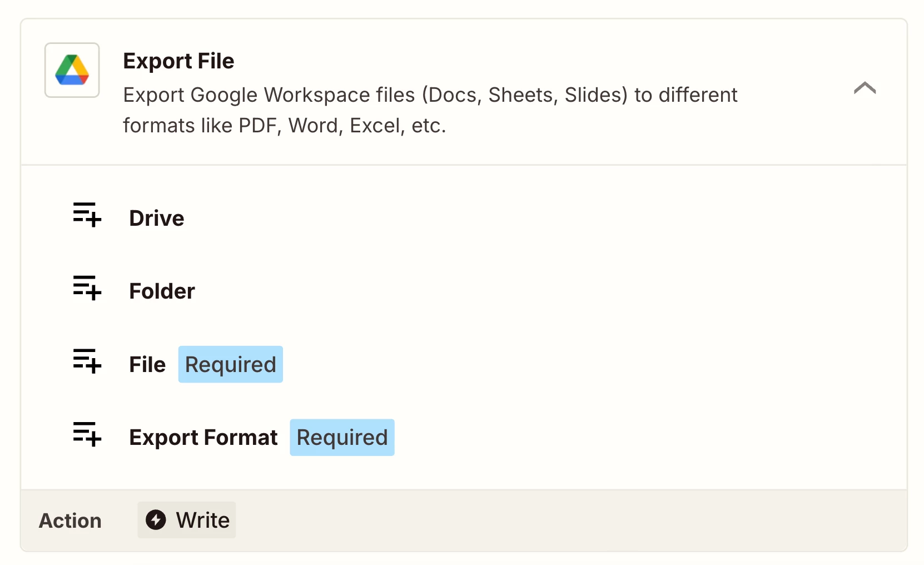Click the Required badge next to File
The height and width of the screenshot is (565, 924).
pos(230,364)
